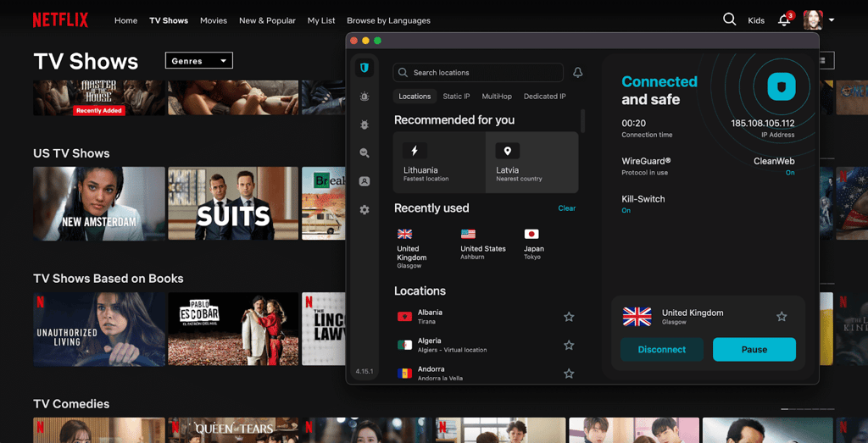Screen dimensions: 868x443
Task: Click the Netflix logo
Action: pos(60,20)
